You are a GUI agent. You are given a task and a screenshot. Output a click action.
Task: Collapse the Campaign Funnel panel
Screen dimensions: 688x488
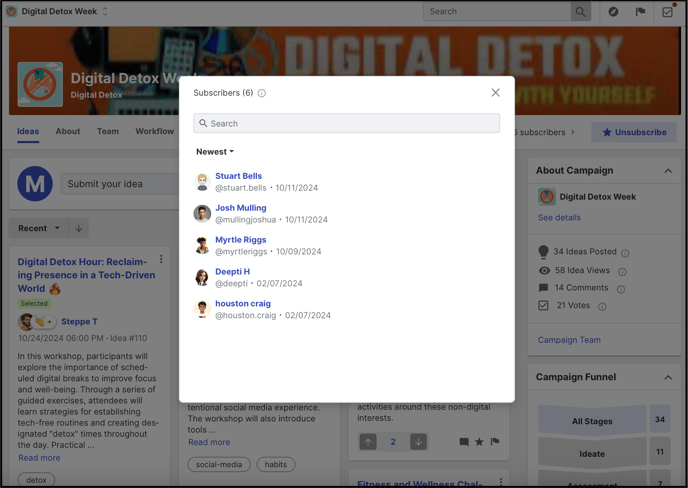(668, 377)
